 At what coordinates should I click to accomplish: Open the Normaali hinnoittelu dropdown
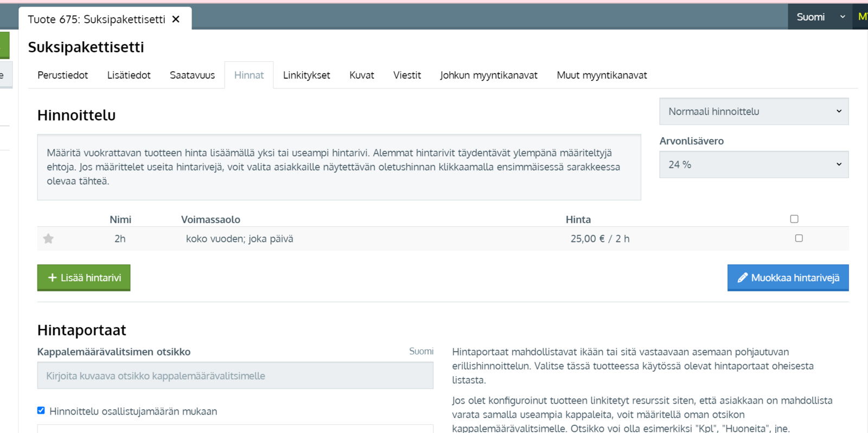754,112
